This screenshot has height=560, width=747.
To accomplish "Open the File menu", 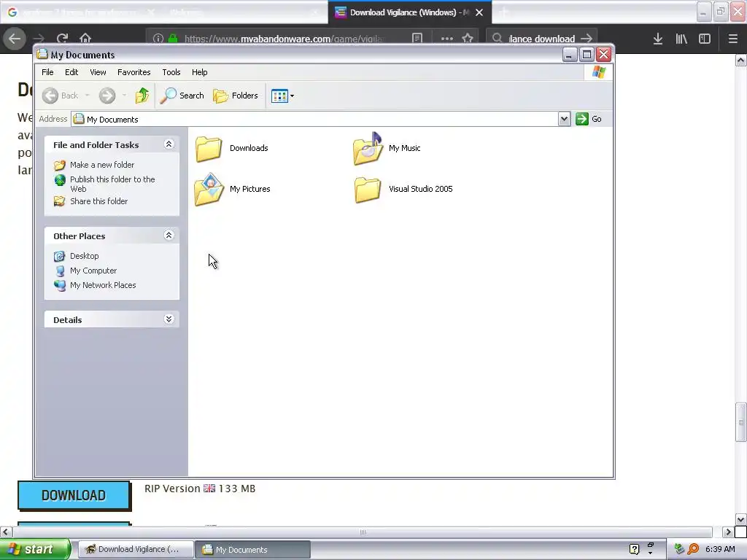I will coord(47,72).
